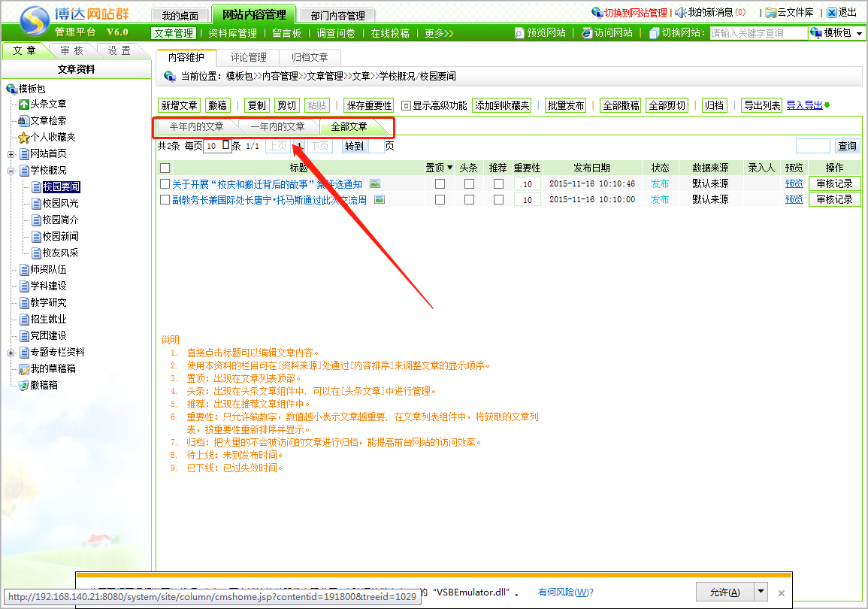Click the 我的草稿箱 drafts icon
The width and height of the screenshot is (868, 609).
(23, 369)
